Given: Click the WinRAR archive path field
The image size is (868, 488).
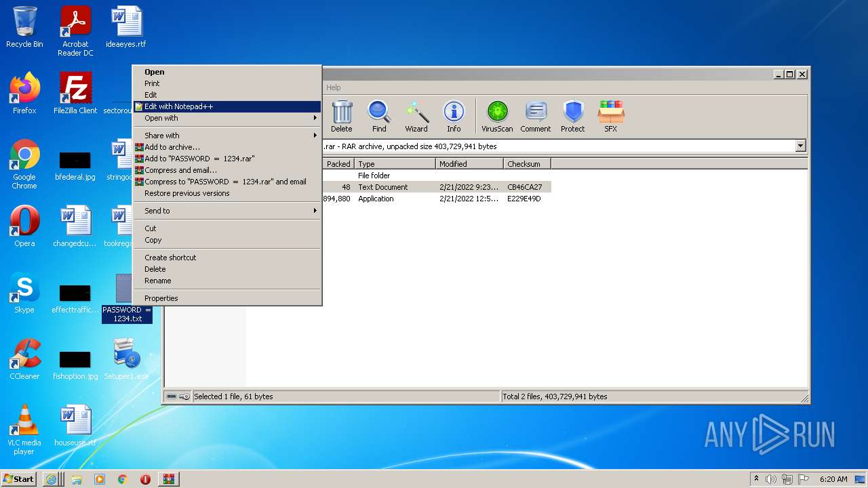Looking at the screenshot, I should point(559,146).
